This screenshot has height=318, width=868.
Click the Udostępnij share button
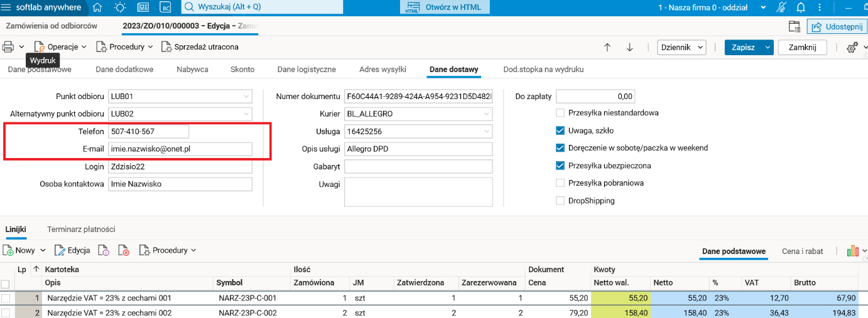[837, 27]
